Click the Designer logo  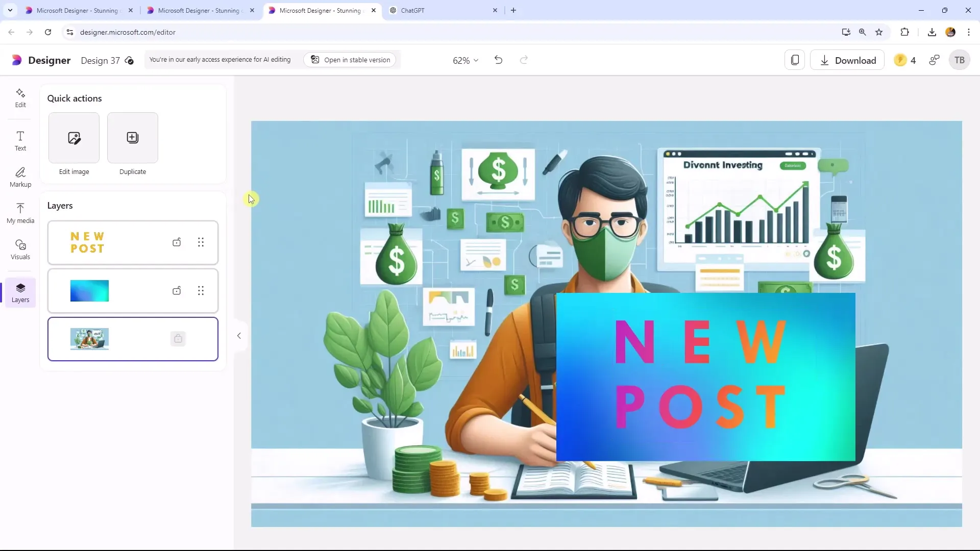(x=41, y=60)
